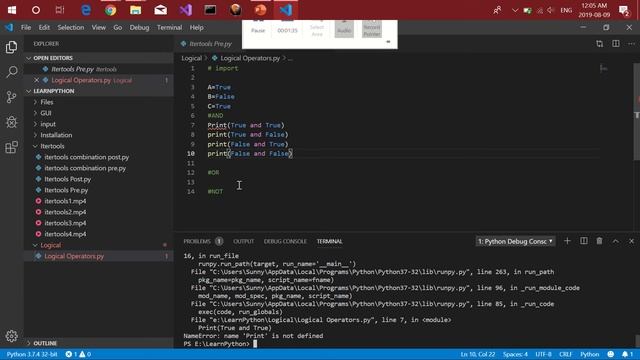Collapse the Itertools folder

[x=52, y=146]
